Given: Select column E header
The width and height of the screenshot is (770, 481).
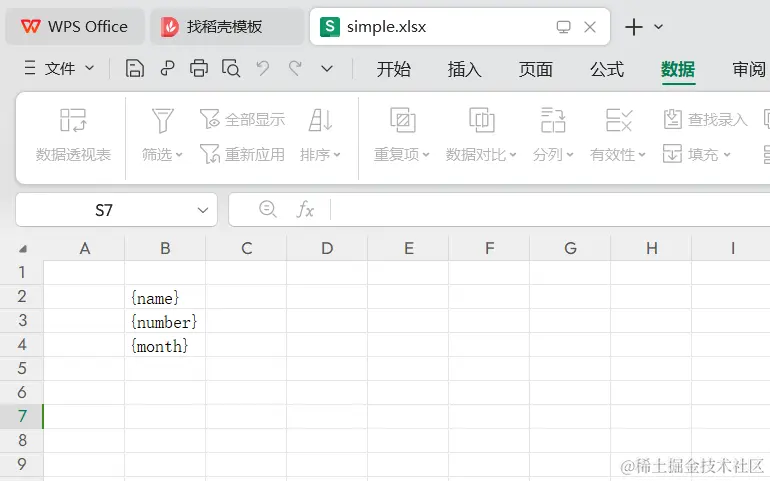Looking at the screenshot, I should coord(408,248).
